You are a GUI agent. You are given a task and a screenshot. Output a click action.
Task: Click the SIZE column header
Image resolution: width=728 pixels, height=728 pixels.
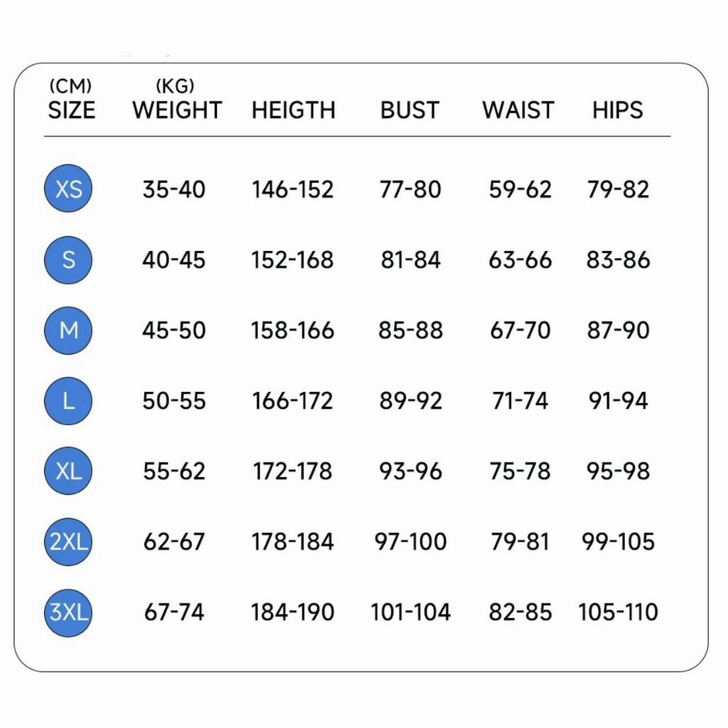coord(71,110)
